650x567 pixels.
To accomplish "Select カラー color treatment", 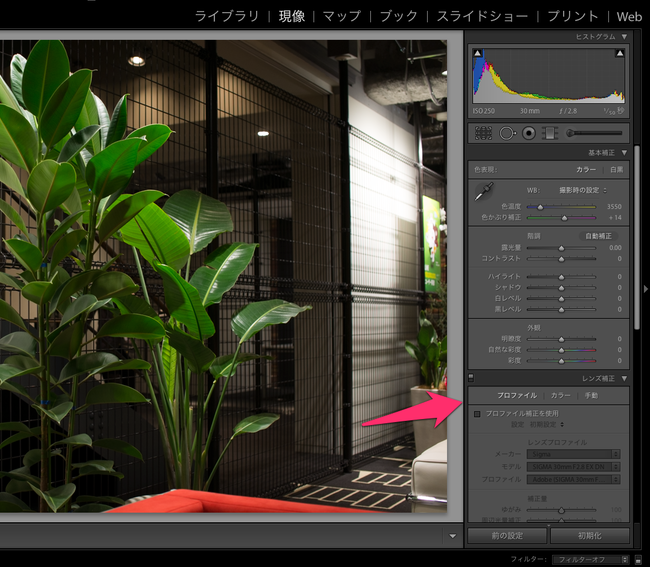I will [x=586, y=170].
